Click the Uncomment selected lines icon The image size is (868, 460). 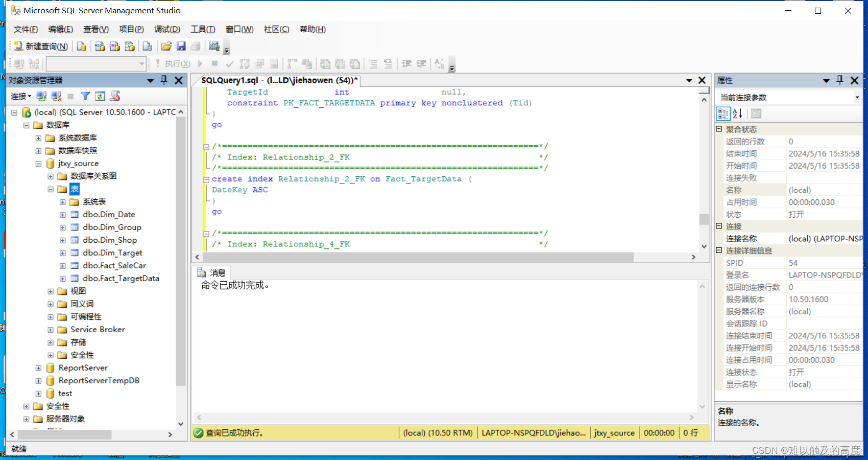pos(388,64)
